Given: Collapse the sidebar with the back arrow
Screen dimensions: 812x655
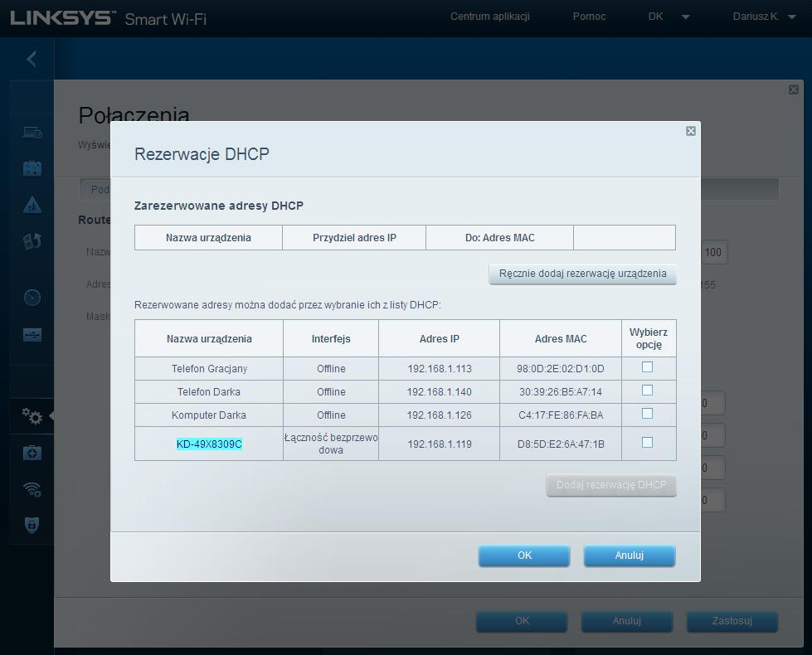Looking at the screenshot, I should 31,58.
